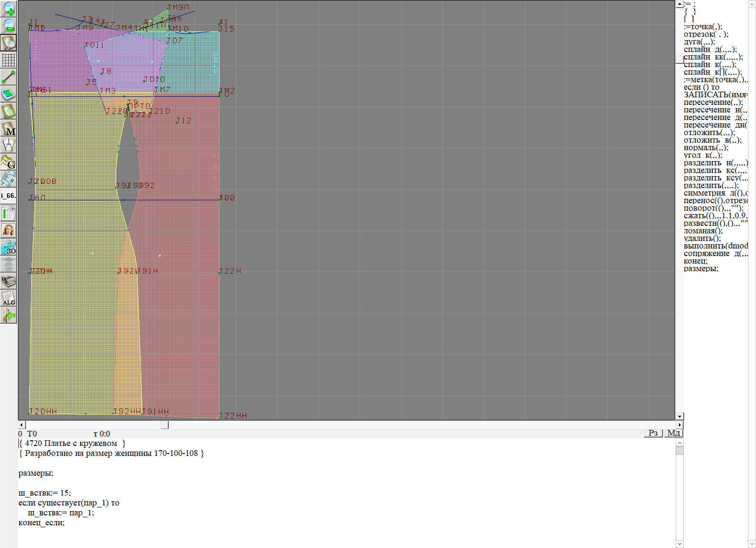Select the line segment tool icon
The height and width of the screenshot is (548, 756).
pos(9,77)
